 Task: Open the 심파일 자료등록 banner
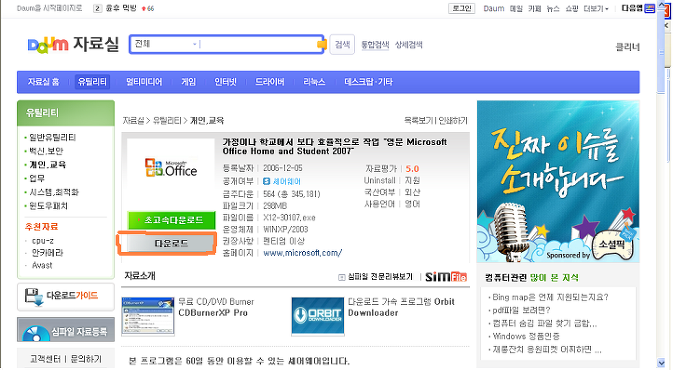(66, 330)
